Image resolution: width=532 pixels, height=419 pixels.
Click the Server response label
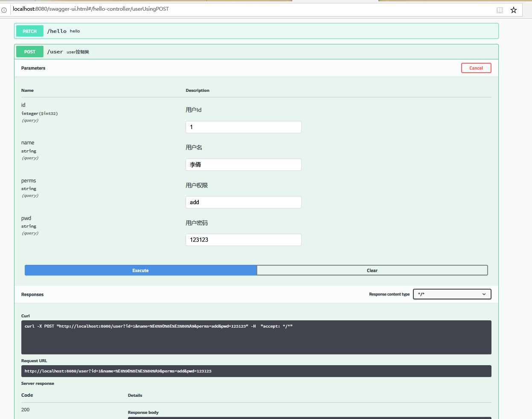(38, 384)
